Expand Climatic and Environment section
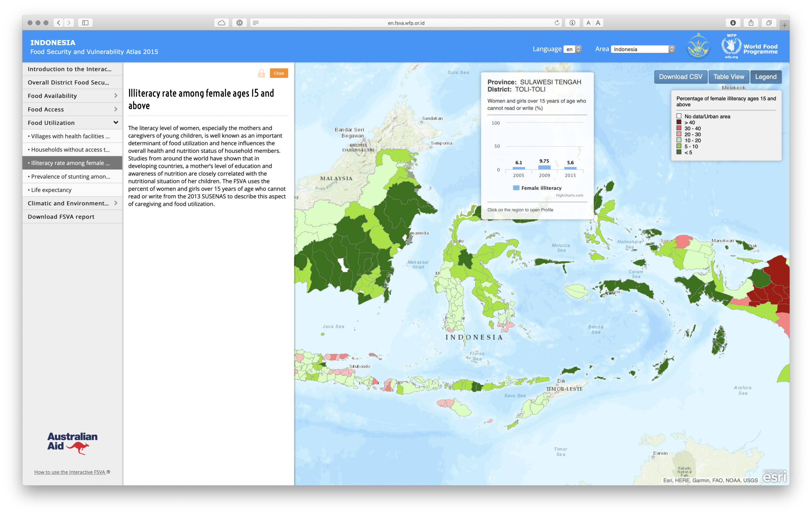 72,203
